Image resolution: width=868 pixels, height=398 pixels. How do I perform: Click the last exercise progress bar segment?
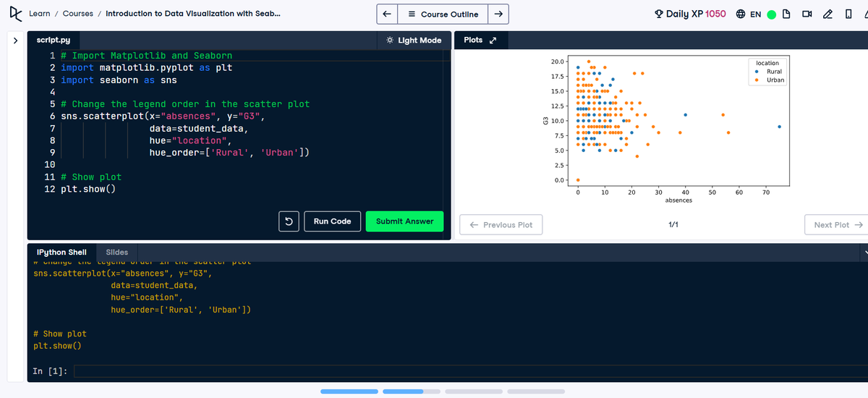coord(536,391)
